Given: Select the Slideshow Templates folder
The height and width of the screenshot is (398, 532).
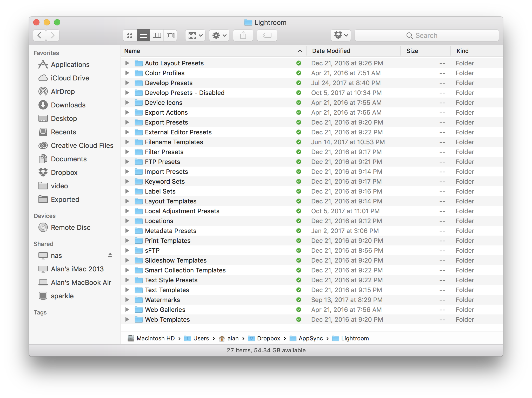Looking at the screenshot, I should click(x=312, y=260).
